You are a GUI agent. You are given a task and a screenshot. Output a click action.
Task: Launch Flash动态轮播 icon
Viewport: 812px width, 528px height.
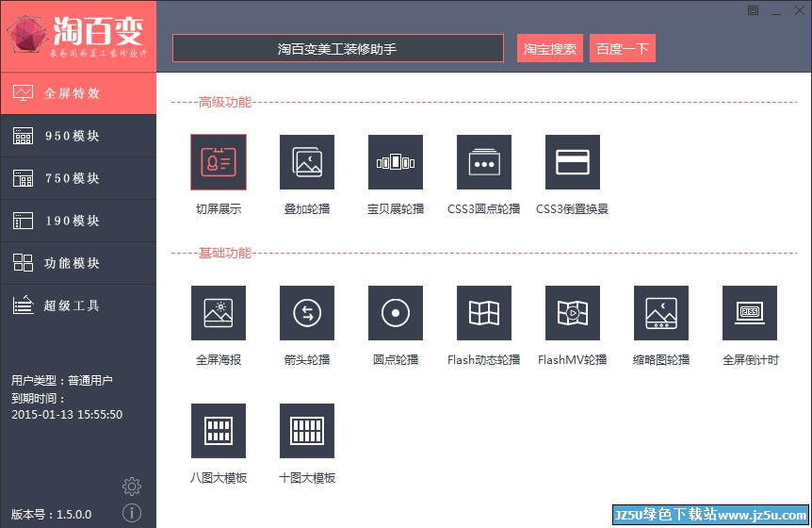pos(484,313)
